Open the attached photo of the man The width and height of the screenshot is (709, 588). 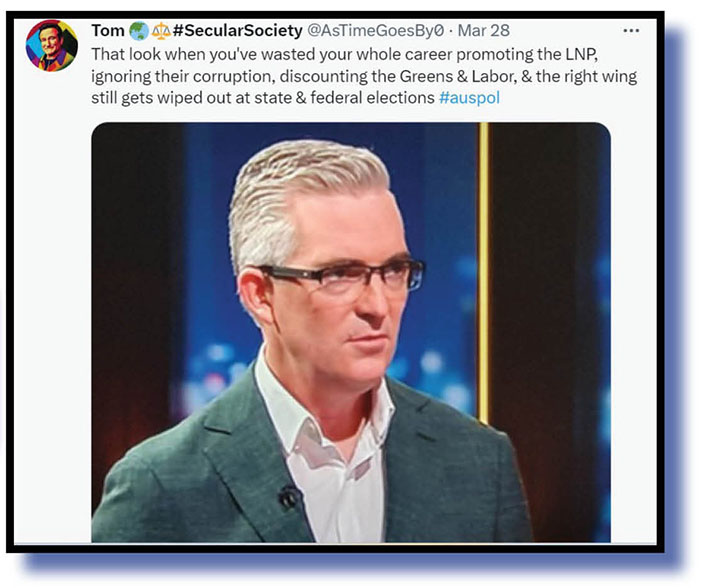click(351, 332)
